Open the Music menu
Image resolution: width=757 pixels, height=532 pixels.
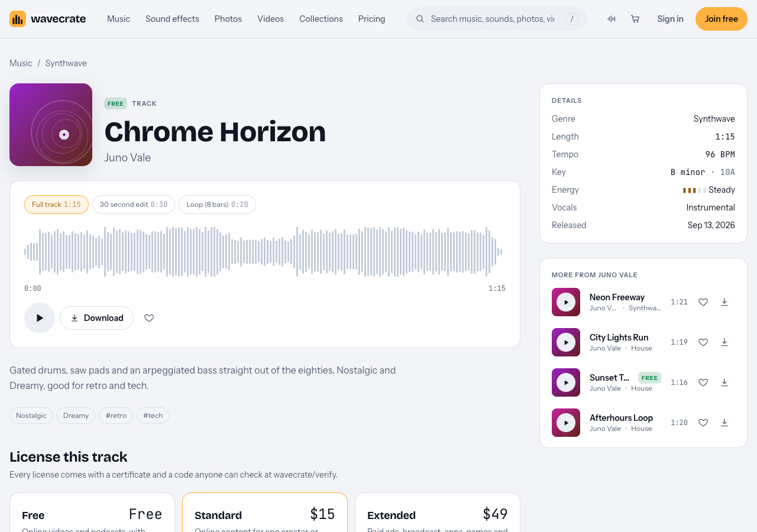tap(118, 19)
